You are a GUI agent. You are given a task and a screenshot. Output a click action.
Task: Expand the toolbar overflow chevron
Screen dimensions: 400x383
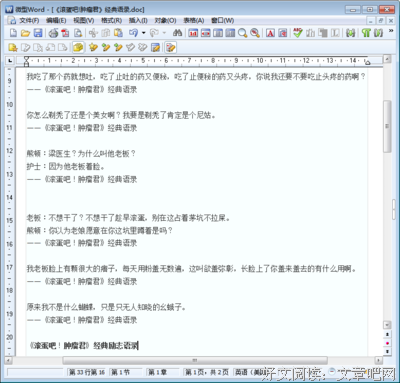[x=391, y=31]
